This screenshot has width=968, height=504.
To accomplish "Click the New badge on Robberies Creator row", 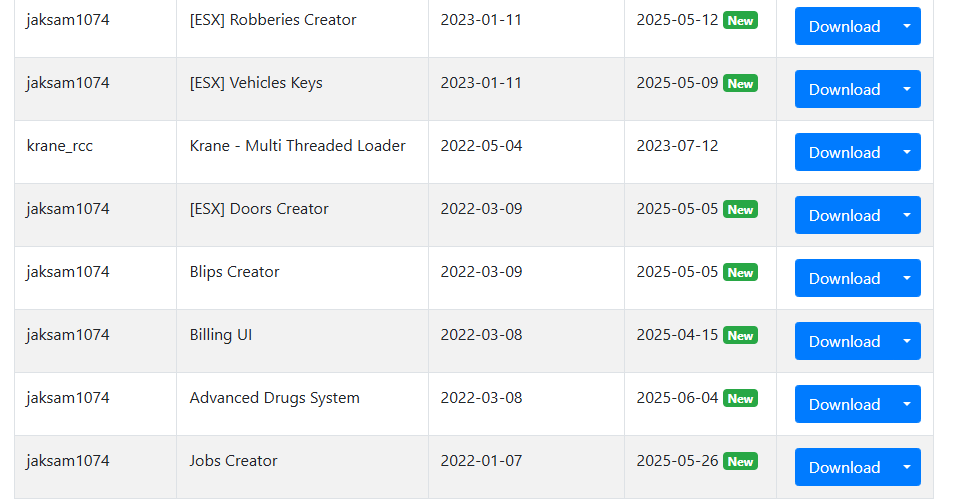I will click(740, 20).
